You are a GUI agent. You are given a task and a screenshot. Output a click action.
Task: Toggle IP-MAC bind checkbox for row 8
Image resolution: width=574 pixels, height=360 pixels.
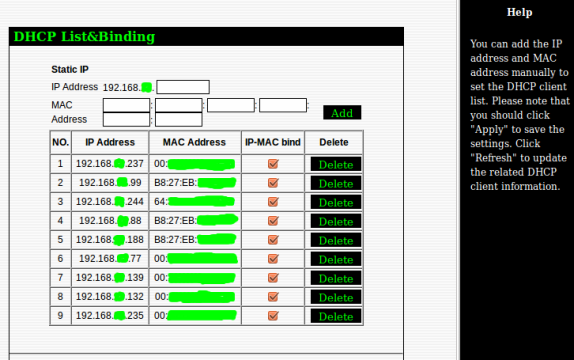[x=273, y=297]
